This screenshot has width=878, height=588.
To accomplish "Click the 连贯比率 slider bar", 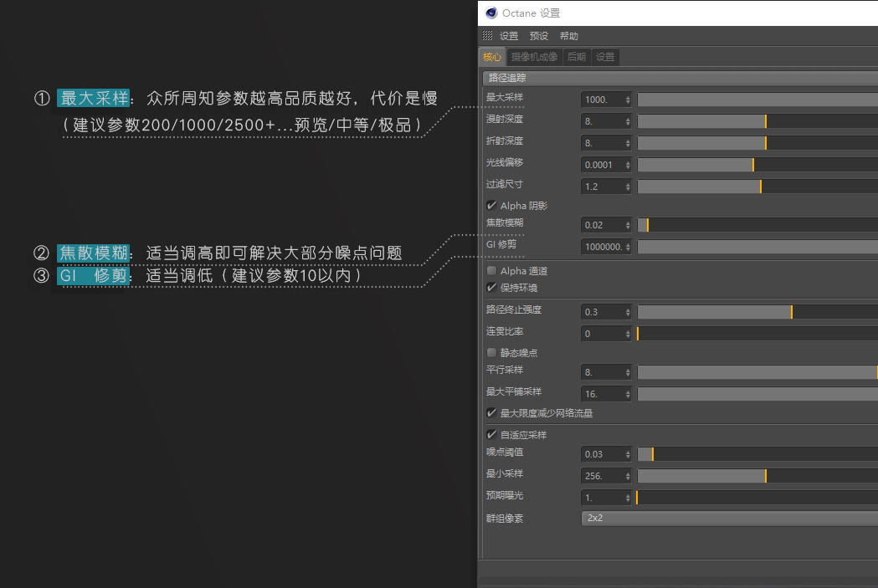I will 757,334.
